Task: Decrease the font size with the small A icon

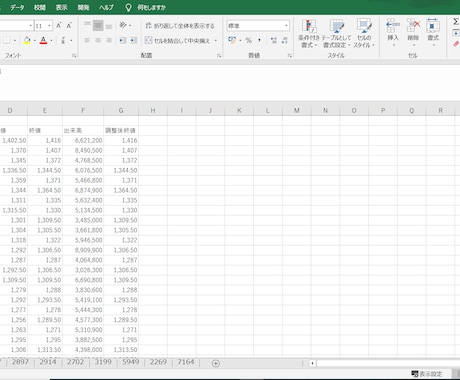Action: (x=69, y=25)
